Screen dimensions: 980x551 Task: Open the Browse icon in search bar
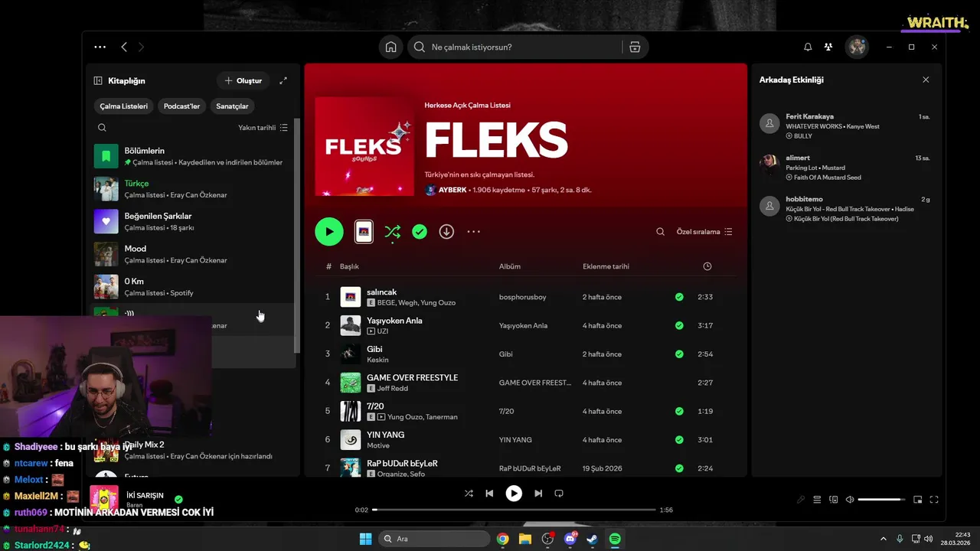tap(635, 47)
